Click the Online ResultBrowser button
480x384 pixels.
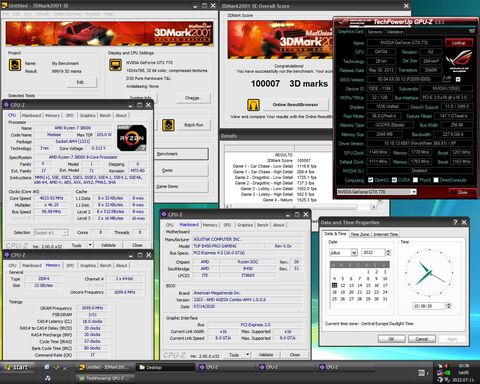[296, 105]
